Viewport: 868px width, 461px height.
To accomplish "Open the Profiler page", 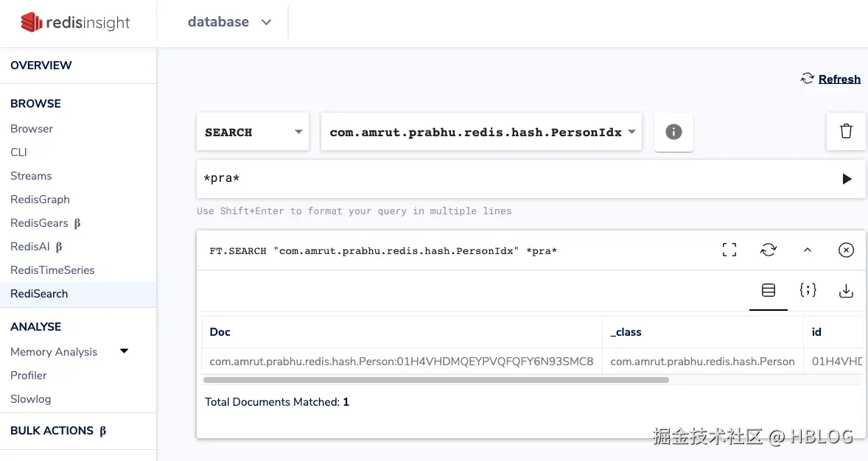I will [x=28, y=376].
